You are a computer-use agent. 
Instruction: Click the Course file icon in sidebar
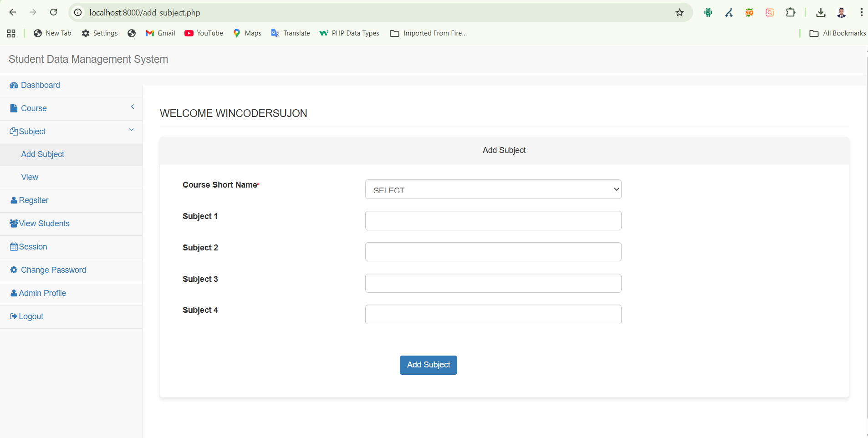click(14, 108)
